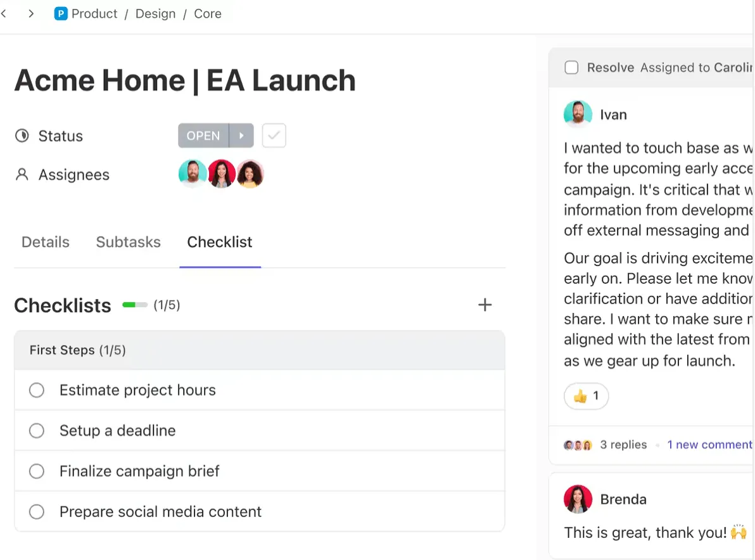This screenshot has height=560, width=755.
Task: Check off Estimate project hours
Action: pos(37,390)
